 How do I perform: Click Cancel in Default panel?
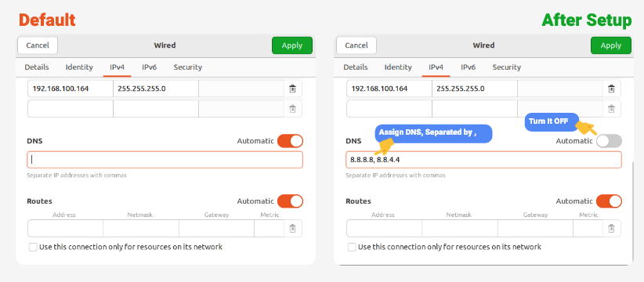point(38,45)
